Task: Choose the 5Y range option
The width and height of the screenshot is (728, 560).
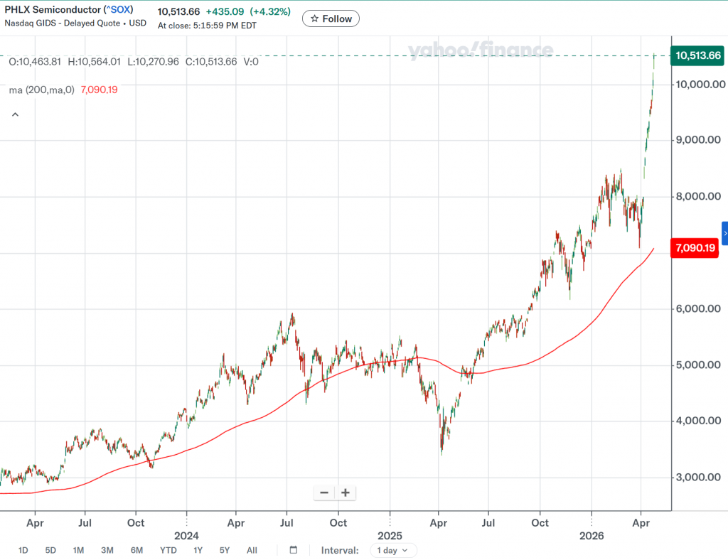Action: [224, 550]
